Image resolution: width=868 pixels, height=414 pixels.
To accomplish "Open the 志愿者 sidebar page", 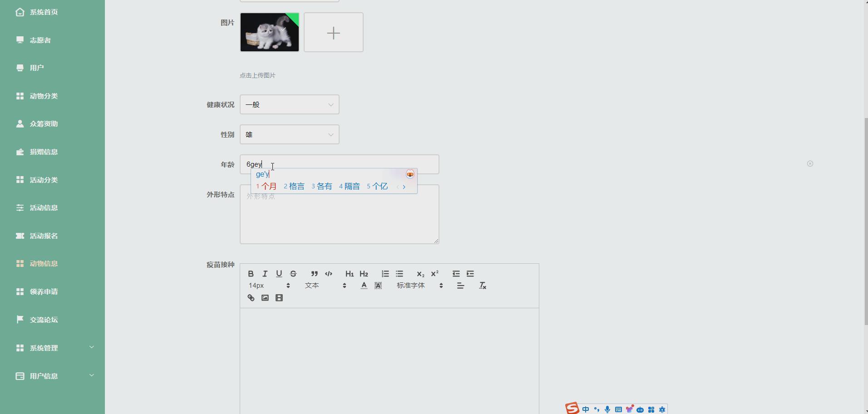I will (52, 40).
